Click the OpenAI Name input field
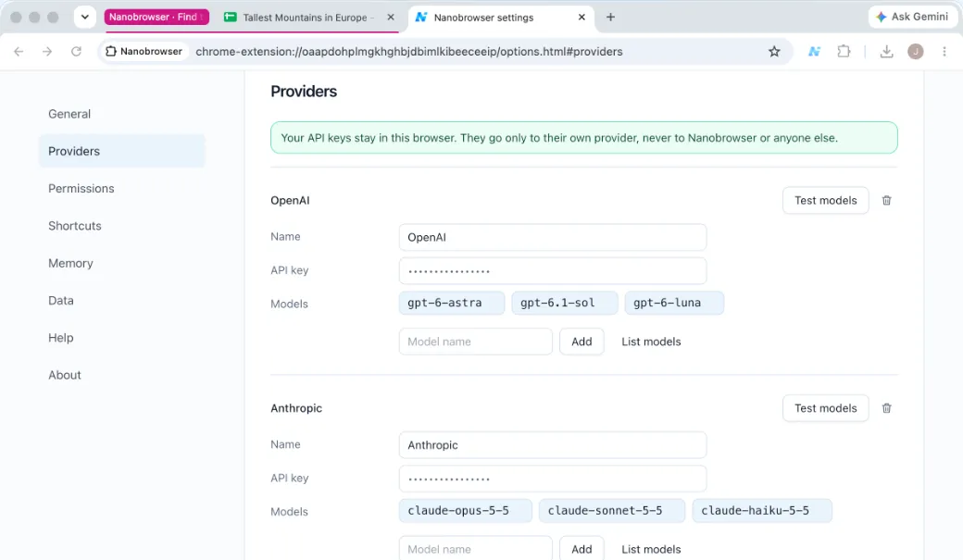This screenshot has width=963, height=560. click(x=553, y=237)
